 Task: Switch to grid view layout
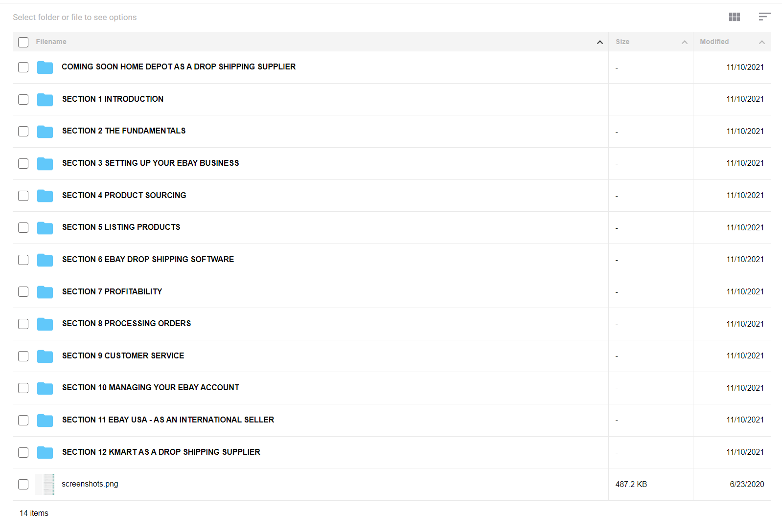click(x=734, y=17)
